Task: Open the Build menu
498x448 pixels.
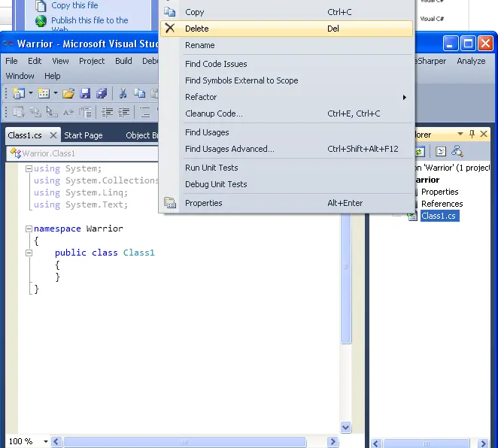Action: tap(123, 61)
